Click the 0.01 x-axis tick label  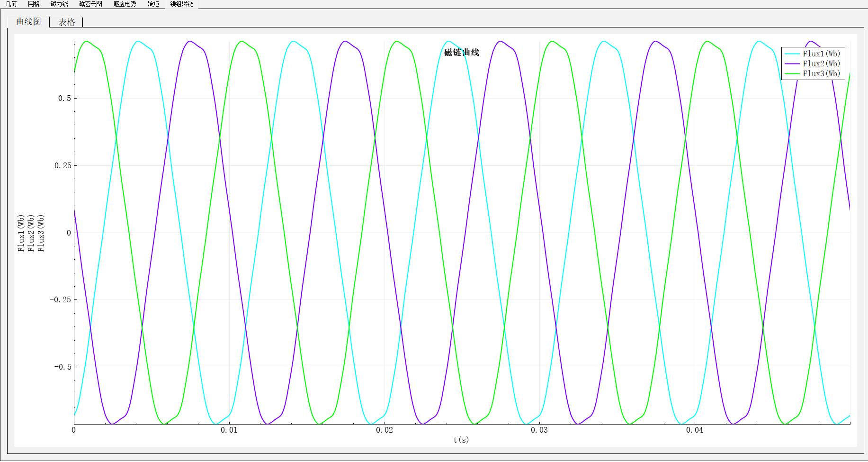point(229,430)
